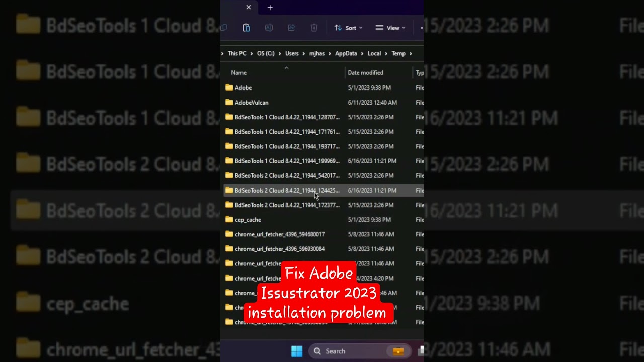Click date of BdSeoTools 2 ...124425 row

pyautogui.click(x=372, y=190)
